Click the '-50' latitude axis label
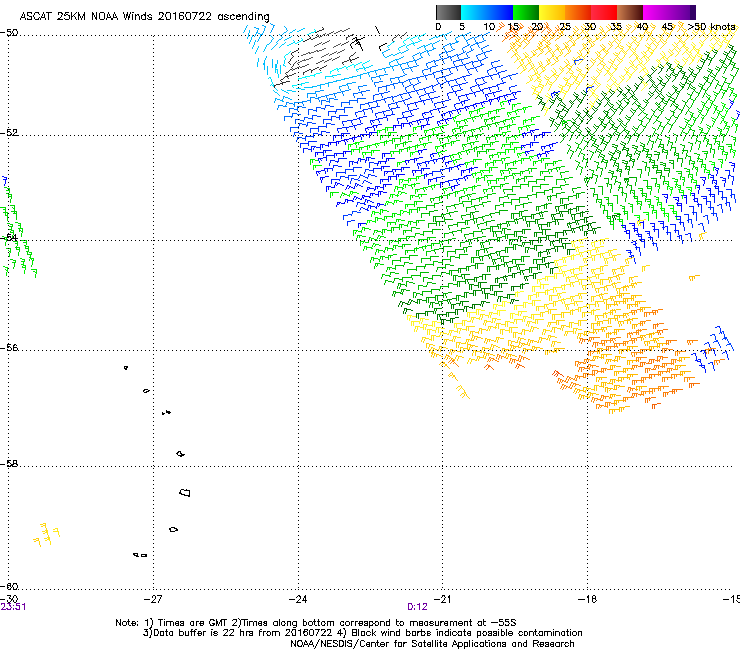Image resolution: width=740 pixels, height=650 pixels. point(9,33)
